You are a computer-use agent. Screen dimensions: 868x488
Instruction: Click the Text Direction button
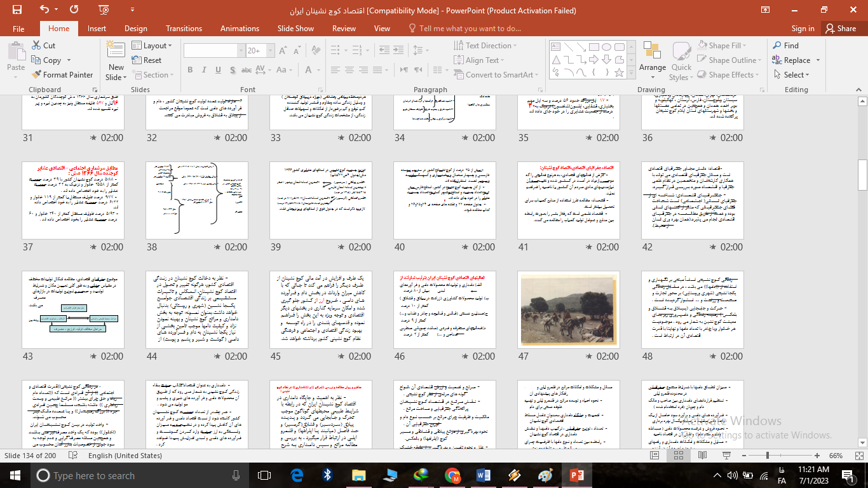pos(485,46)
